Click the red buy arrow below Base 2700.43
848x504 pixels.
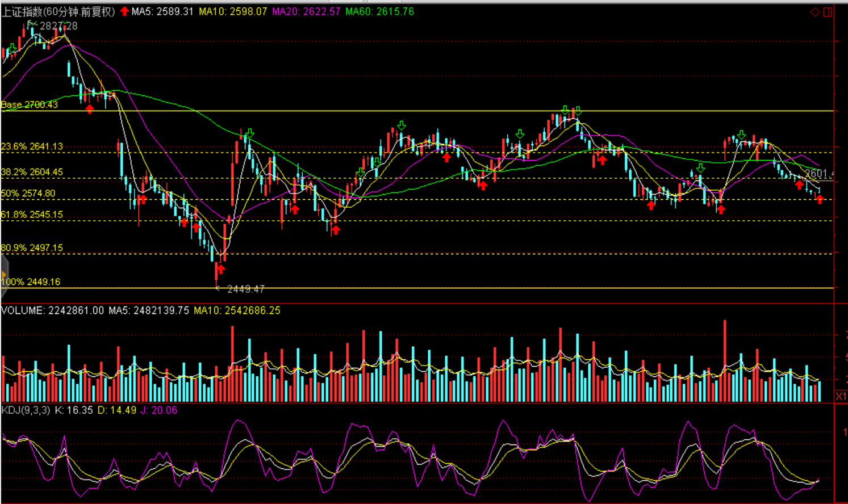click(90, 108)
